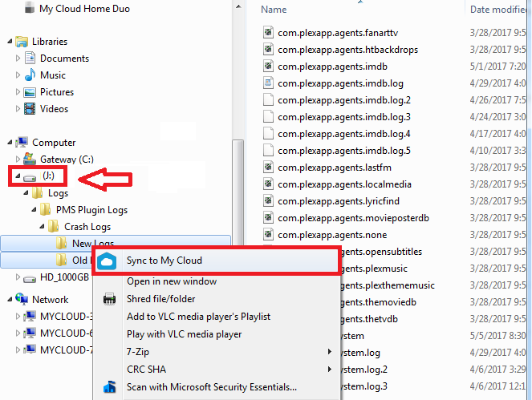Click the Pictures library icon

click(30, 92)
